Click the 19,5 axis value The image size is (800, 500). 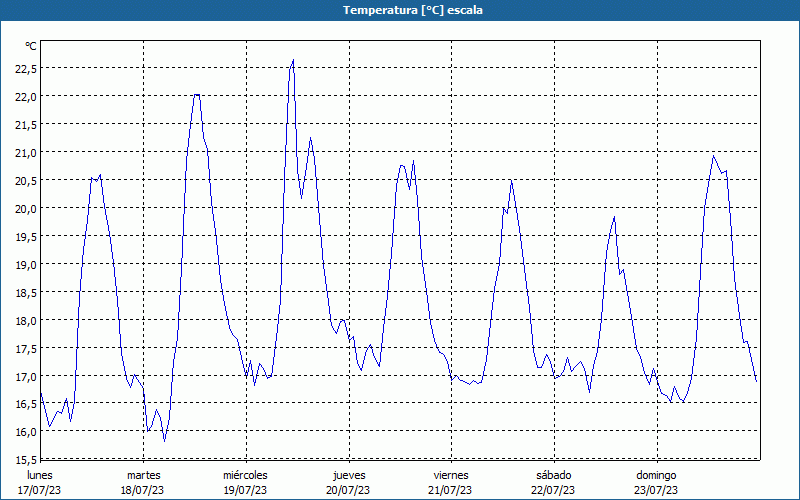coord(26,237)
